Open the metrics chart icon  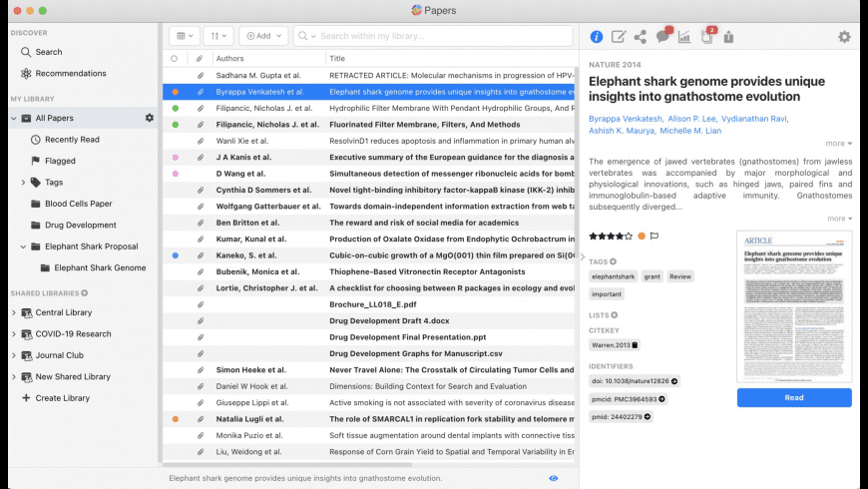click(684, 37)
